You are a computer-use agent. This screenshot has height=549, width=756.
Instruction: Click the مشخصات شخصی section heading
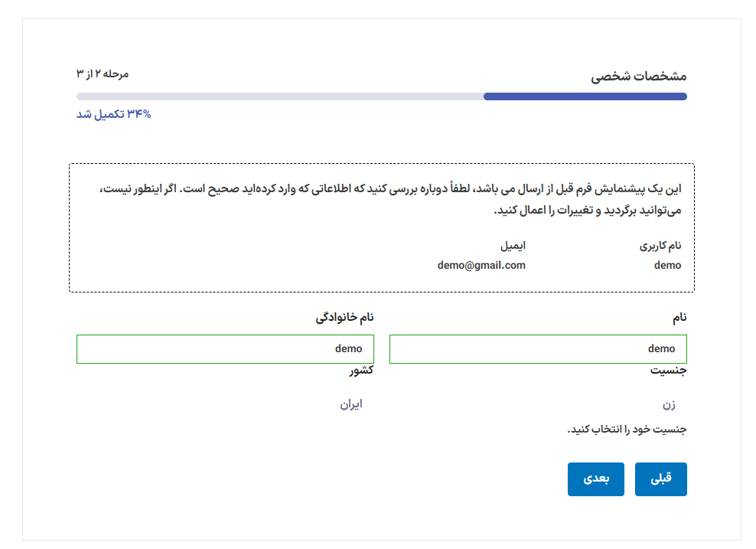(639, 77)
